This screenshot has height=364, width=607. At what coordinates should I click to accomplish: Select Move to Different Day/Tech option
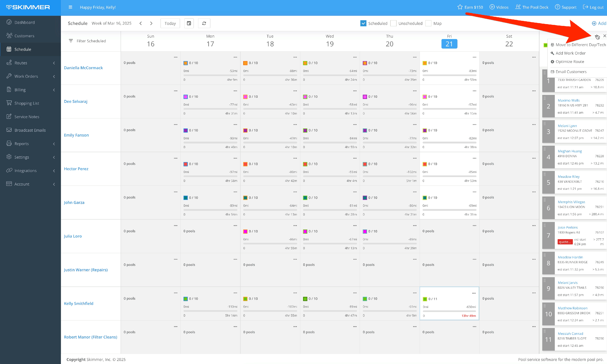580,45
